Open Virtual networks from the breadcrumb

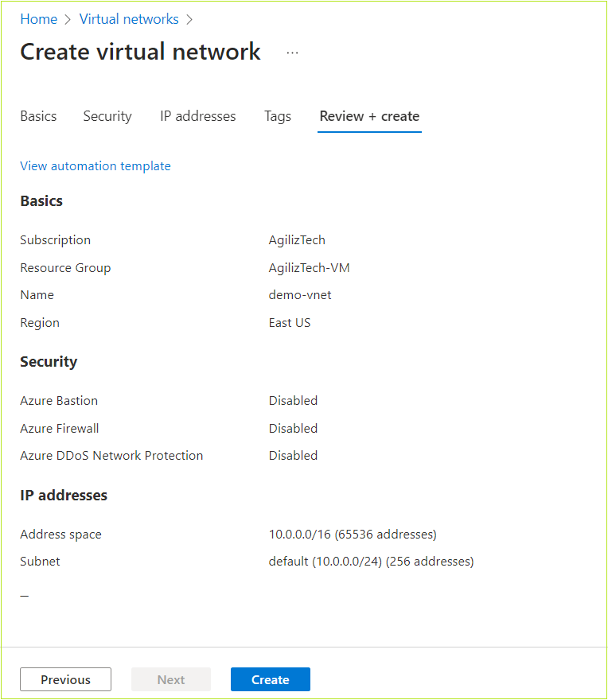pyautogui.click(x=129, y=19)
